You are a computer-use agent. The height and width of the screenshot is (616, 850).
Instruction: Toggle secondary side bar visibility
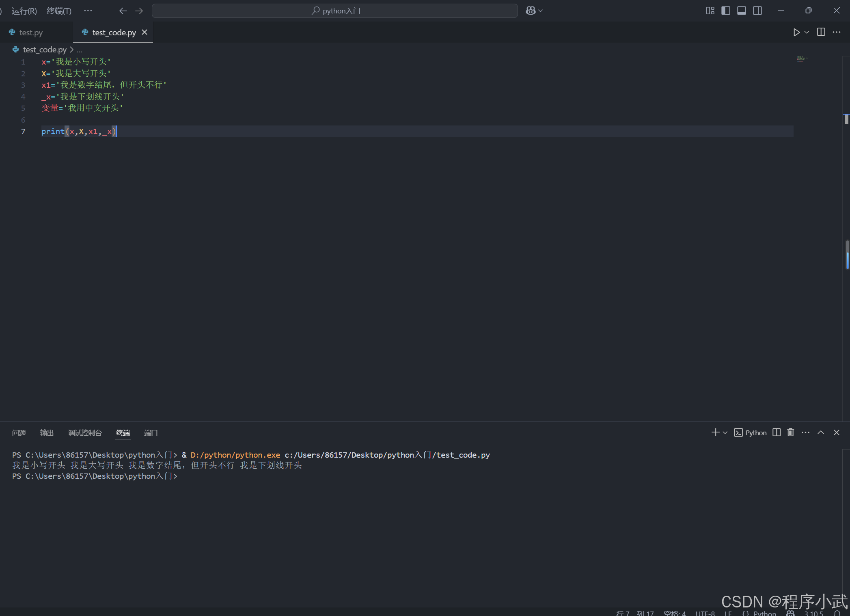[757, 11]
